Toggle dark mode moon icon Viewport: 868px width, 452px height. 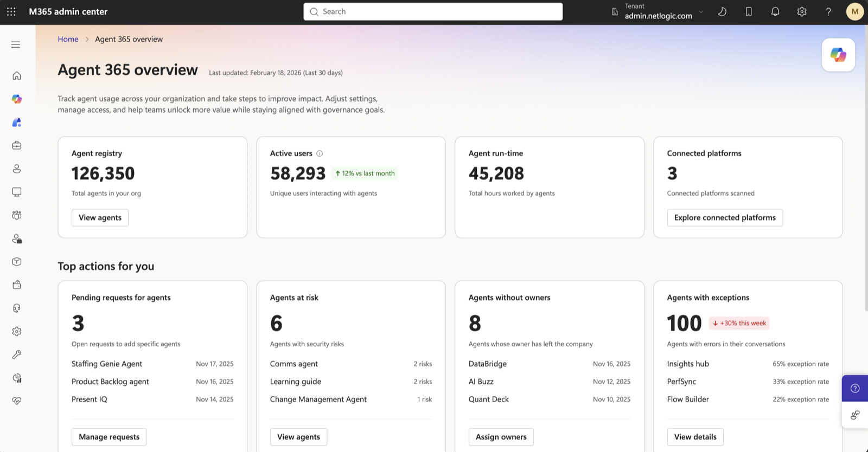[x=722, y=11]
